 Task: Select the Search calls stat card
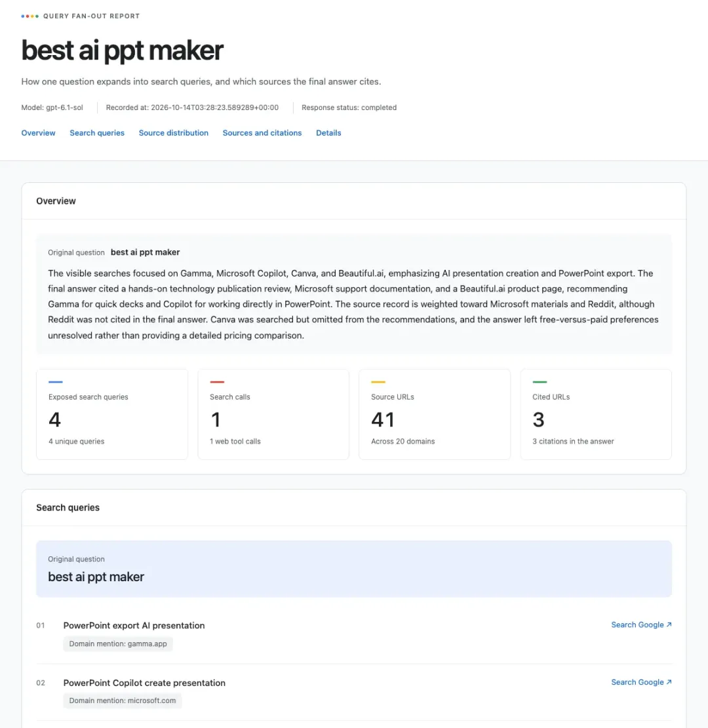click(273, 414)
